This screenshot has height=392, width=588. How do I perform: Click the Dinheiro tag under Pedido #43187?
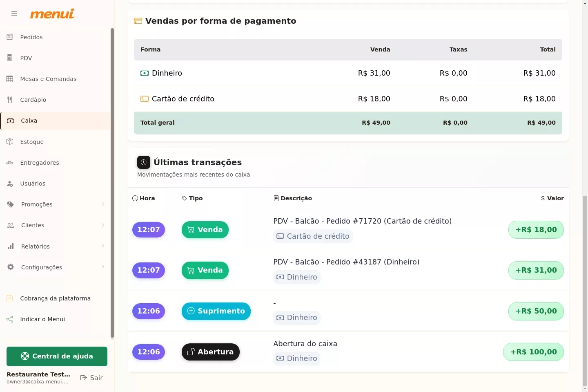coord(297,277)
